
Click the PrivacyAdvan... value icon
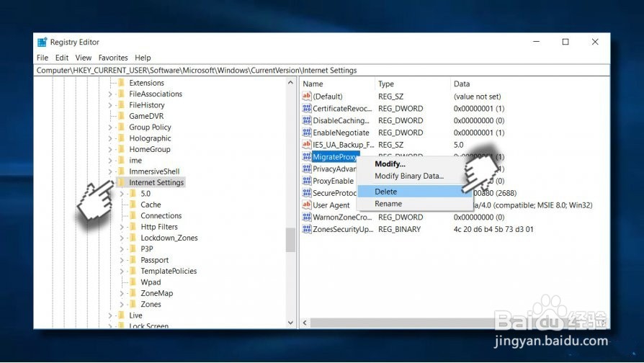click(306, 169)
